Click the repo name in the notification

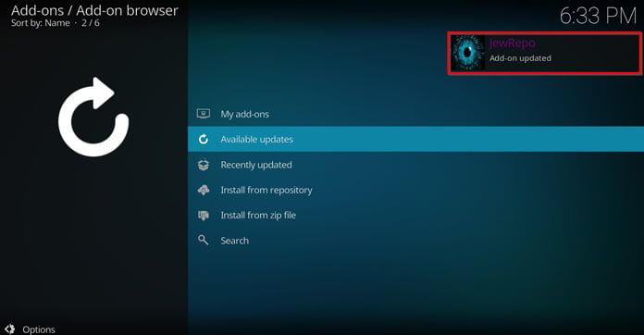[x=513, y=43]
